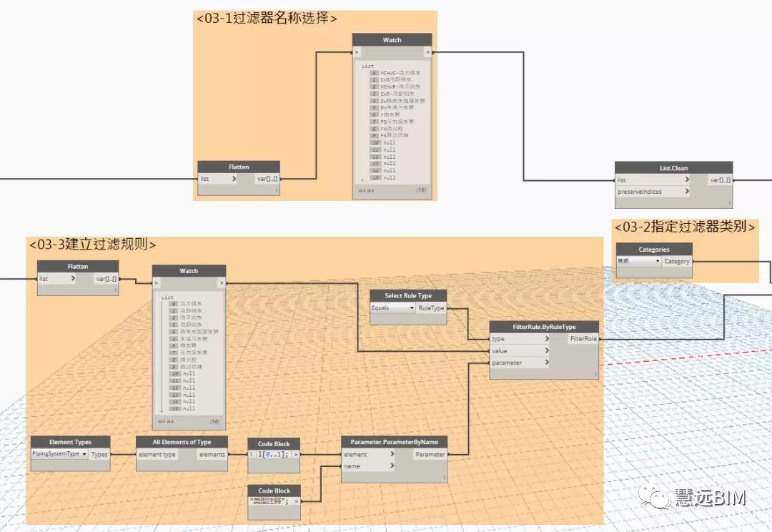Click the Types output of Element Types node
772x532 pixels.
click(x=99, y=454)
